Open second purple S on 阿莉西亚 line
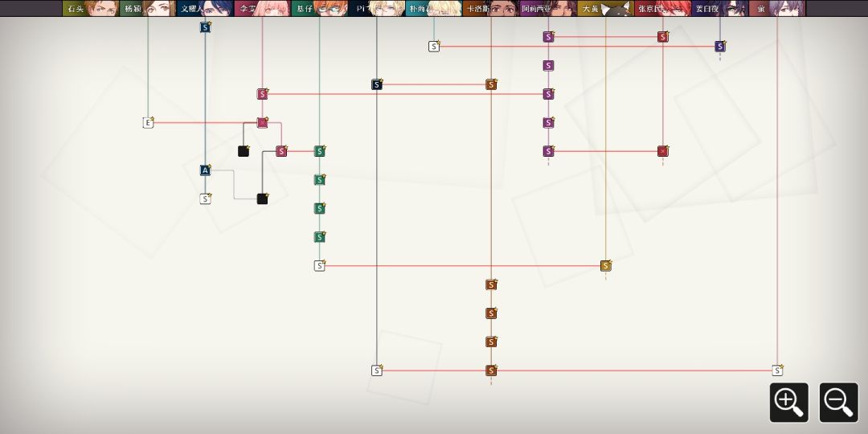 [x=549, y=66]
